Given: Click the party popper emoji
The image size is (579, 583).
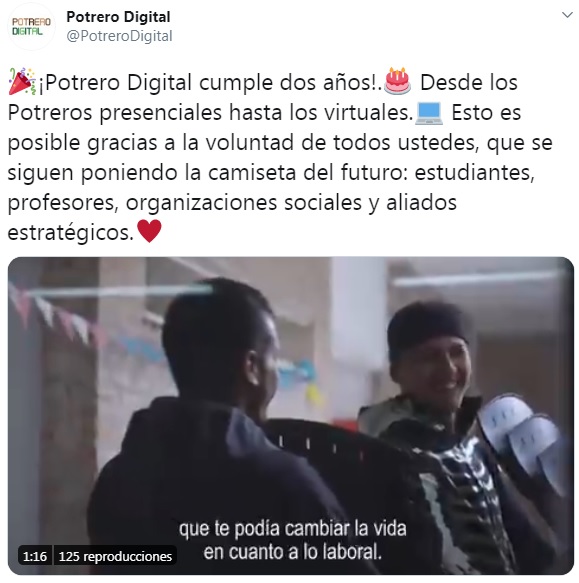Looking at the screenshot, I should click(x=22, y=81).
